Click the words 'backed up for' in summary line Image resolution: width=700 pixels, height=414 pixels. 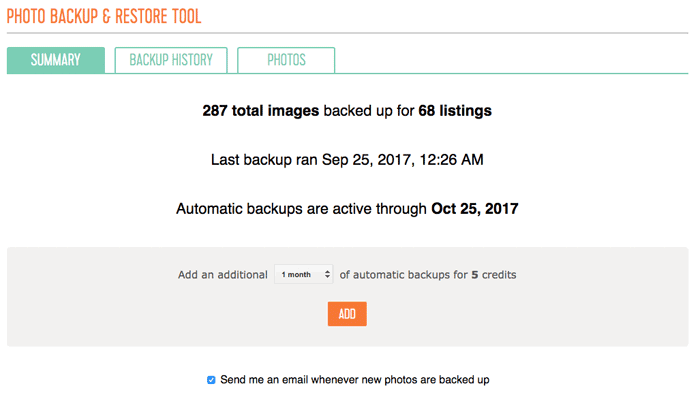369,111
